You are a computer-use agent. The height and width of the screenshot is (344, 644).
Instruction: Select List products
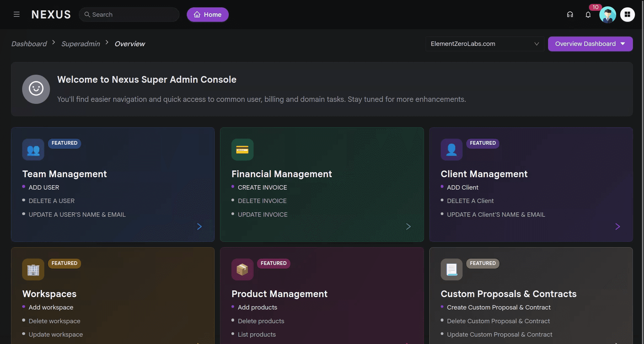click(x=257, y=334)
